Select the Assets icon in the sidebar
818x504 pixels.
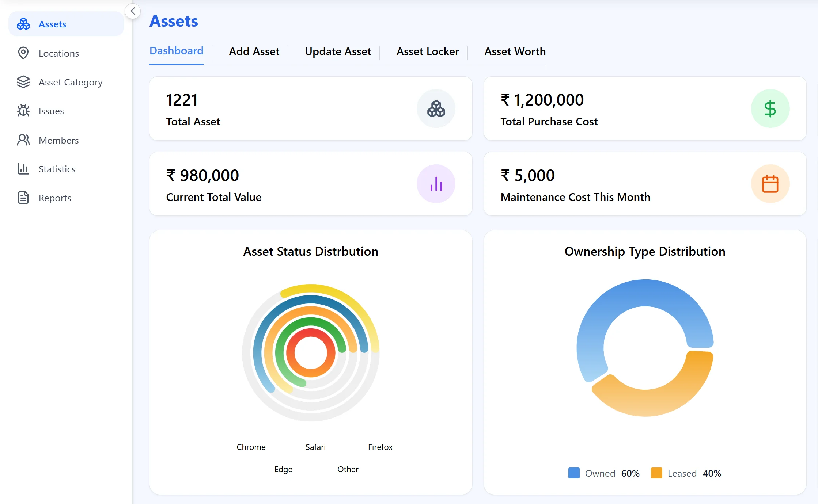(23, 24)
